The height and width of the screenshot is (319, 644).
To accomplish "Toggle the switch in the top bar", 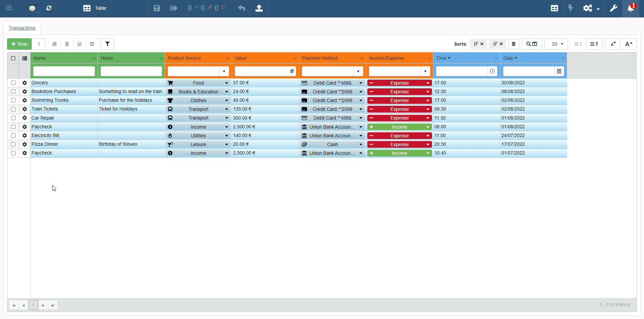I will coord(34,8).
